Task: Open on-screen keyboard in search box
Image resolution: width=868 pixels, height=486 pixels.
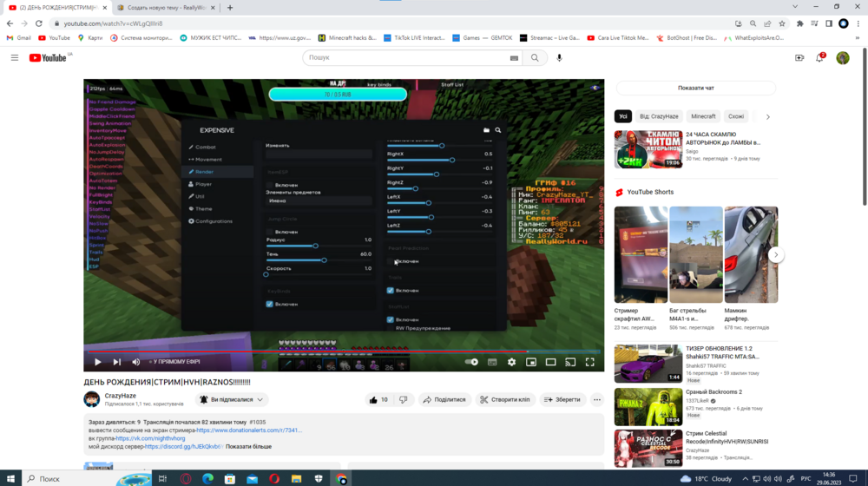Action: point(514,57)
